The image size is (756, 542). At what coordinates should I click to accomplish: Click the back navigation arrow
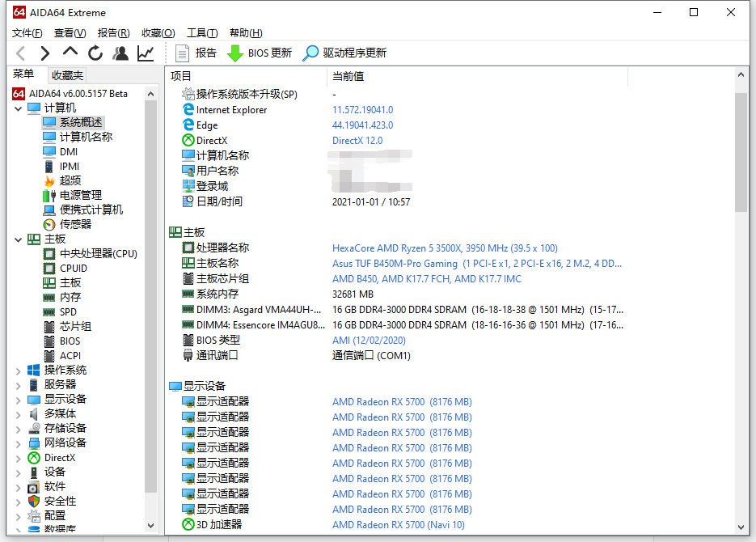[20, 53]
